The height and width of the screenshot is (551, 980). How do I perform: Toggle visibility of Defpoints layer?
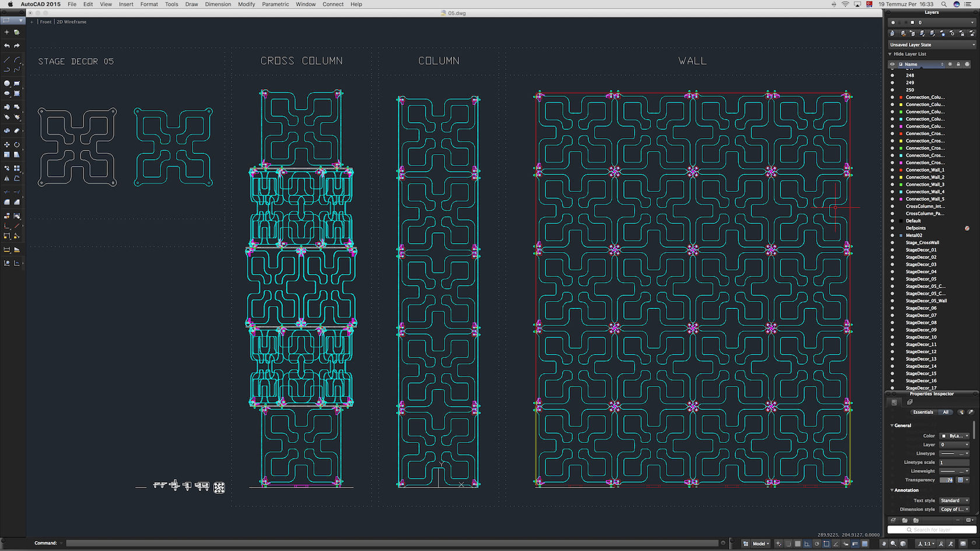[x=892, y=228]
